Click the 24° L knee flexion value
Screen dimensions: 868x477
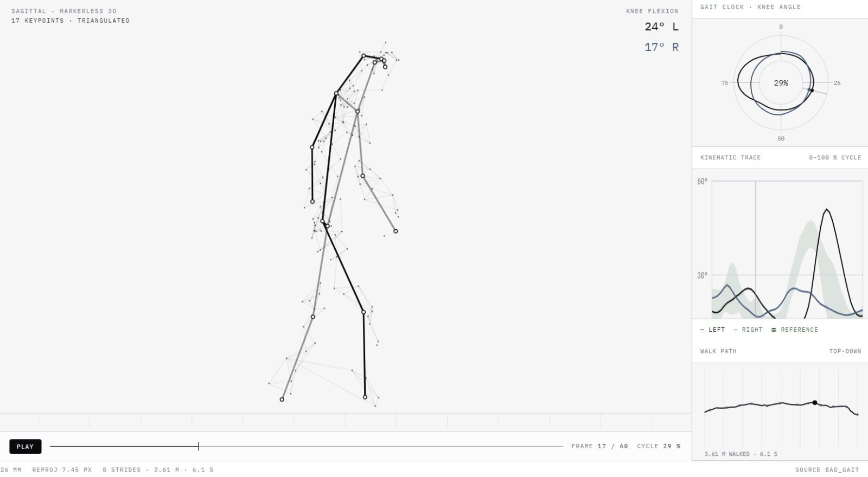click(x=661, y=27)
